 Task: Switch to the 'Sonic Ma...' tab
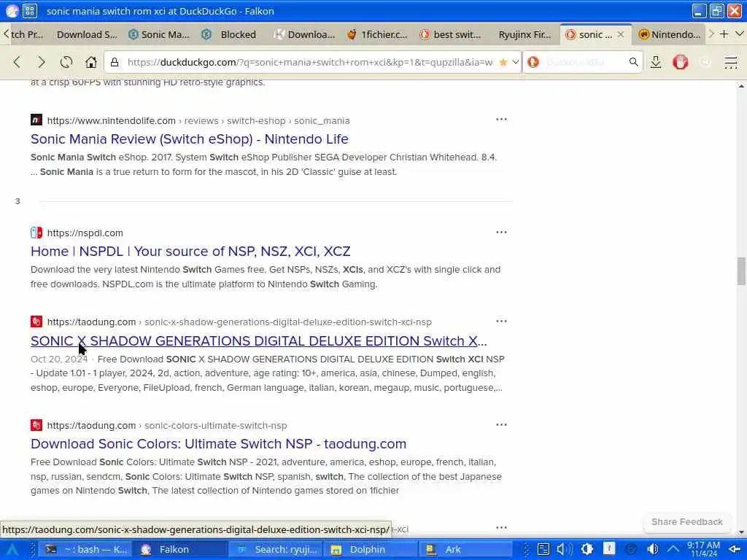[x=159, y=34]
